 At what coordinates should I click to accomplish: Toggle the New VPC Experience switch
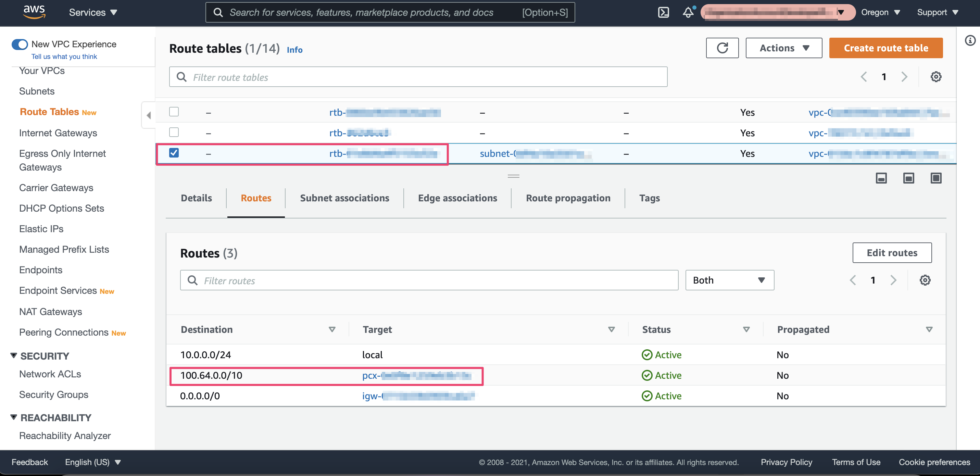(20, 45)
